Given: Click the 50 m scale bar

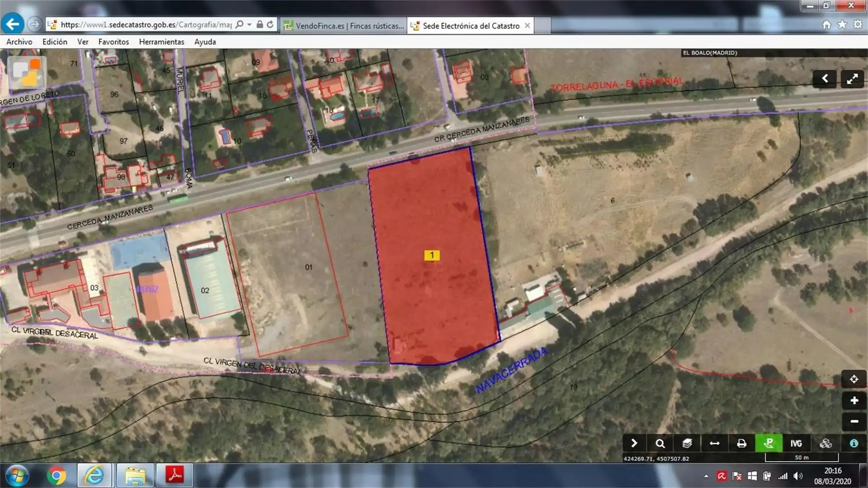Looking at the screenshot, I should 802,457.
